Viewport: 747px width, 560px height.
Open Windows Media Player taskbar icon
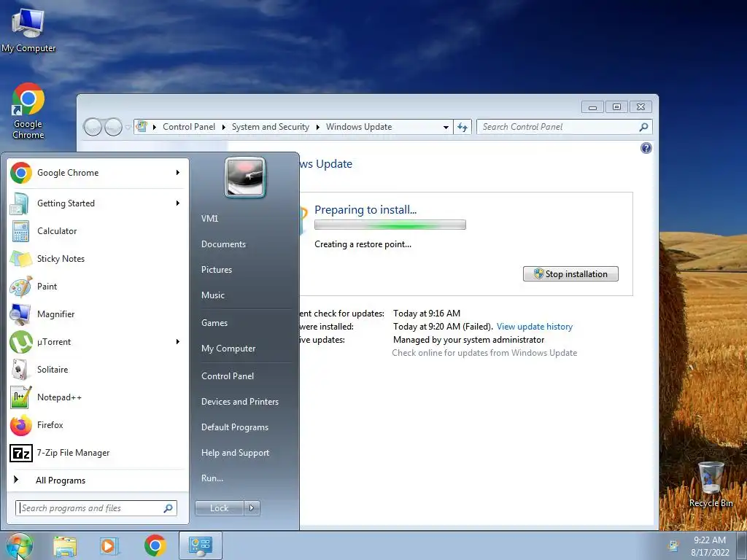109,545
